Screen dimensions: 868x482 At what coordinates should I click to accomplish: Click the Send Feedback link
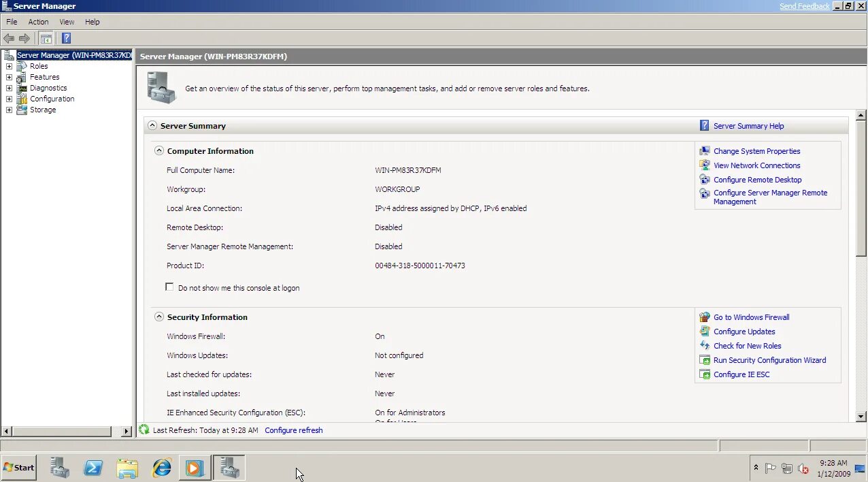click(805, 6)
